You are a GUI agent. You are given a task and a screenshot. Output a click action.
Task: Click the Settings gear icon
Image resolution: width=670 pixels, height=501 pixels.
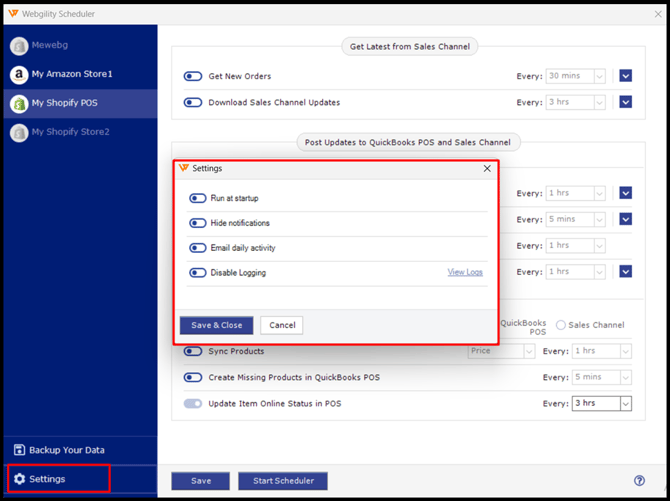point(19,479)
